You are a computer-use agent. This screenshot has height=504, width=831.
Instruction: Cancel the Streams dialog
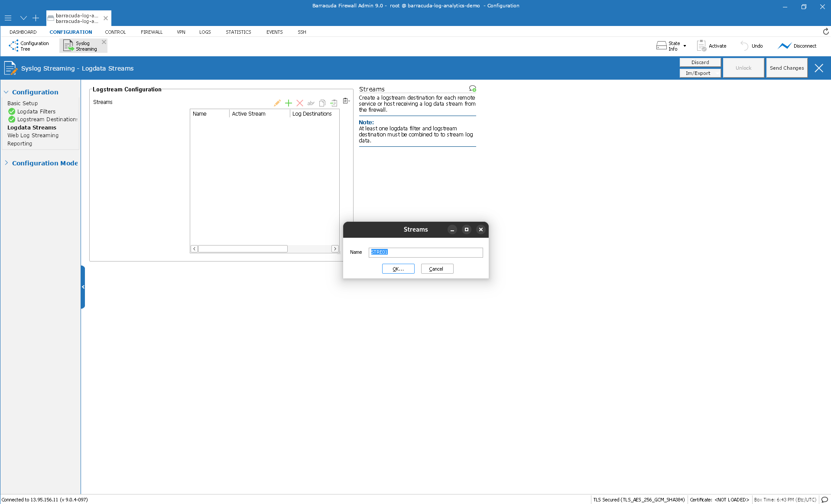437,269
